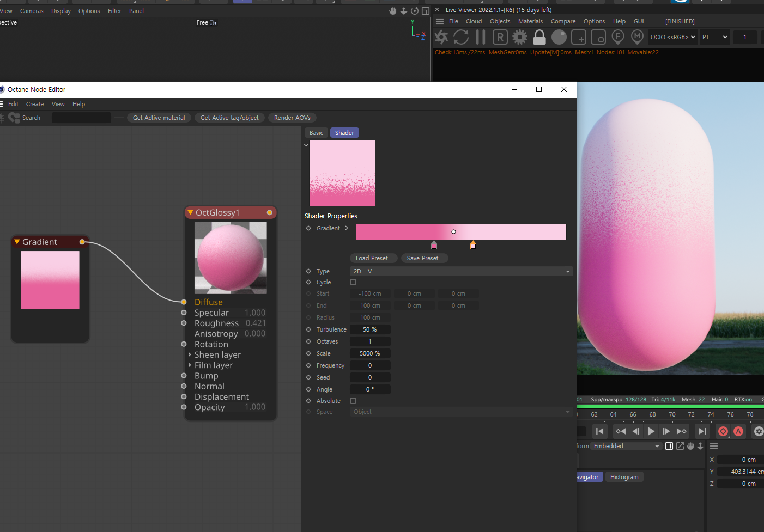Play the animation forward
The image size is (764, 532).
(651, 431)
